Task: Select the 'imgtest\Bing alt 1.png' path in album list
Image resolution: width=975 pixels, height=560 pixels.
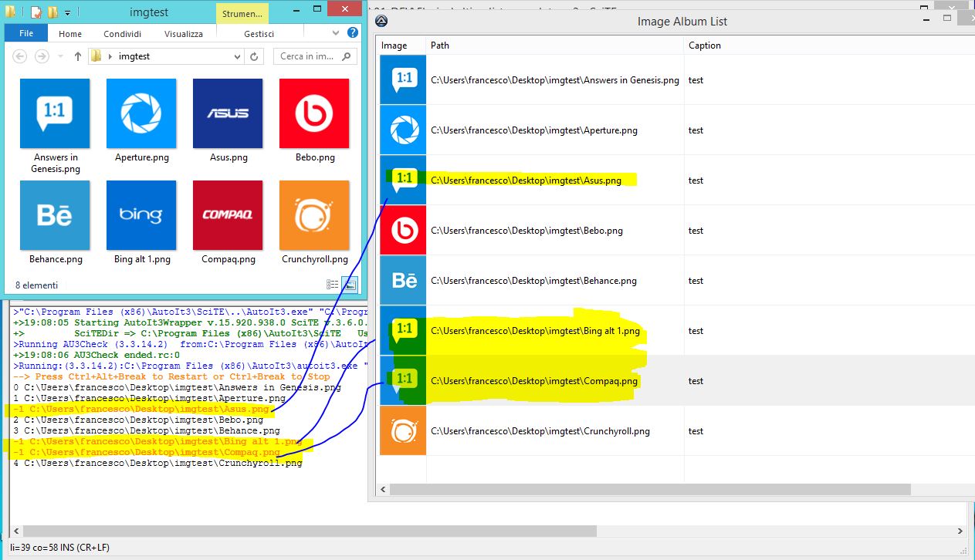Action: pos(535,331)
